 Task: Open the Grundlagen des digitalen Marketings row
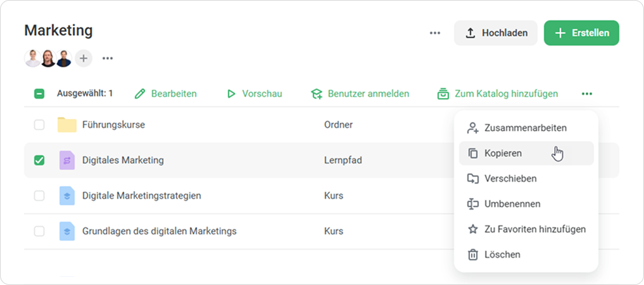[x=159, y=231]
